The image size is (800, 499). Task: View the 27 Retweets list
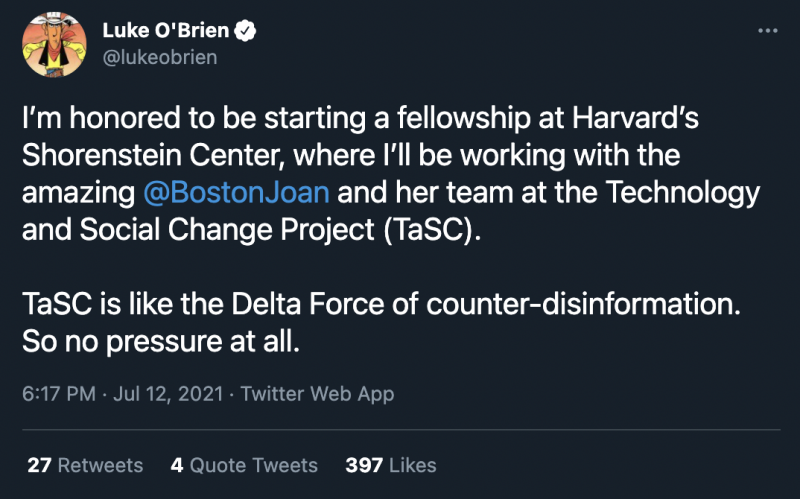pyautogui.click(x=85, y=465)
